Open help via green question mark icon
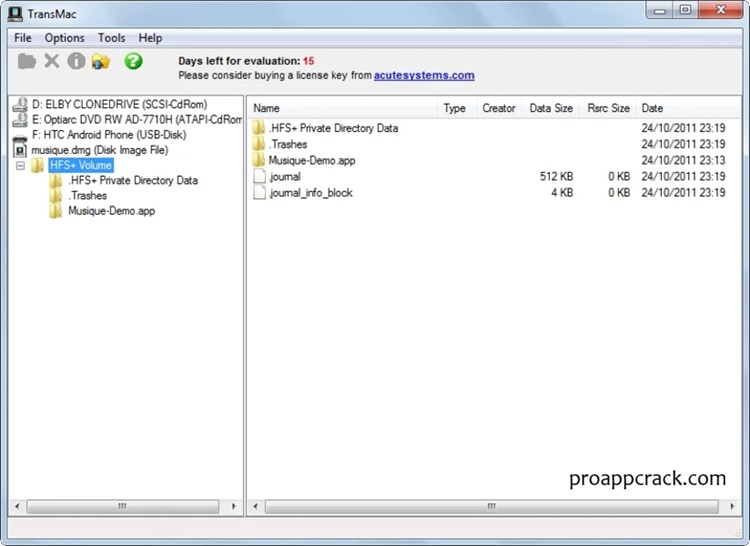Viewport: 750px width, 546px height. pyautogui.click(x=133, y=61)
